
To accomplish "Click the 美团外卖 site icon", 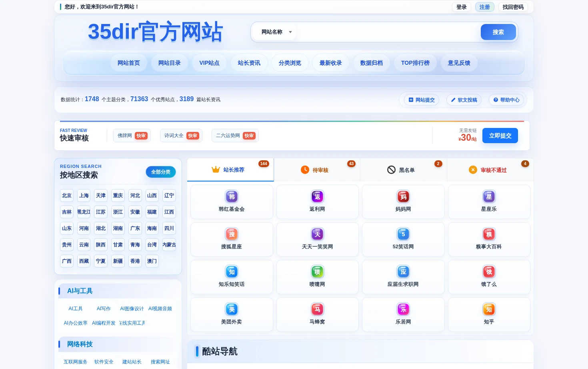I will click(232, 309).
